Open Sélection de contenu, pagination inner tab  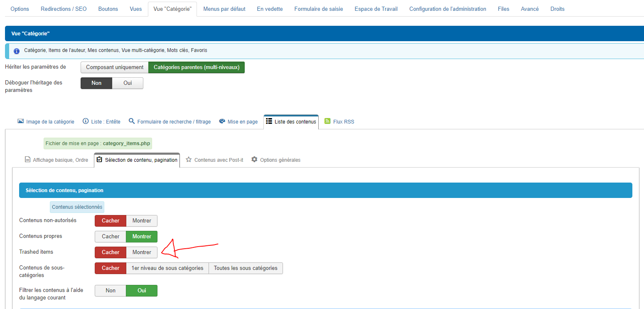[x=137, y=160]
